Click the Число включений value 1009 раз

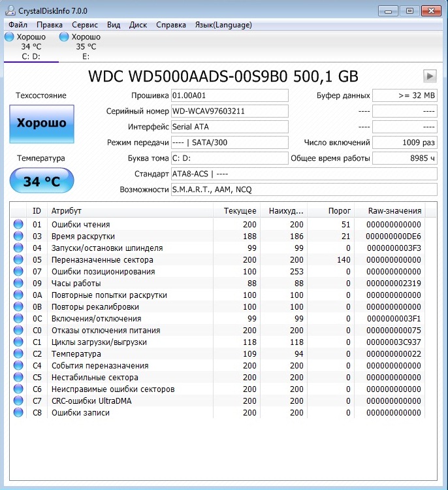point(405,142)
